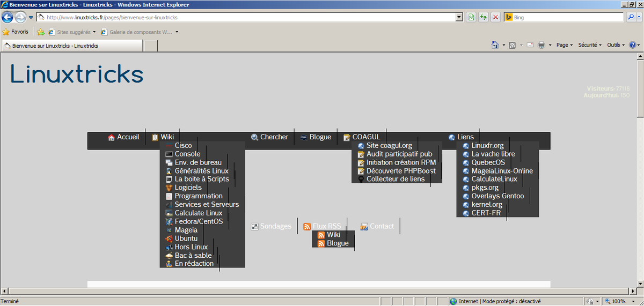
Task: Open the Blogue RSS feed entry
Action: (x=333, y=243)
